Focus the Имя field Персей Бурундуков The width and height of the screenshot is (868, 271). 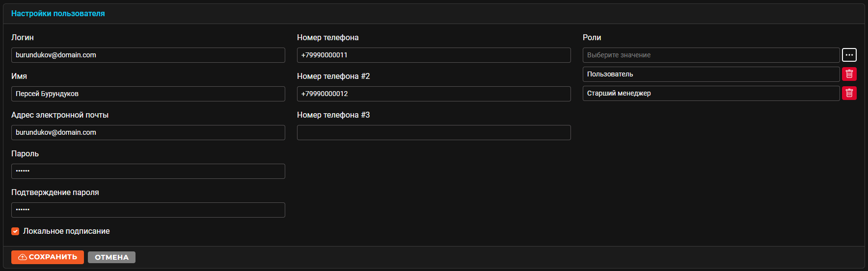tap(148, 94)
